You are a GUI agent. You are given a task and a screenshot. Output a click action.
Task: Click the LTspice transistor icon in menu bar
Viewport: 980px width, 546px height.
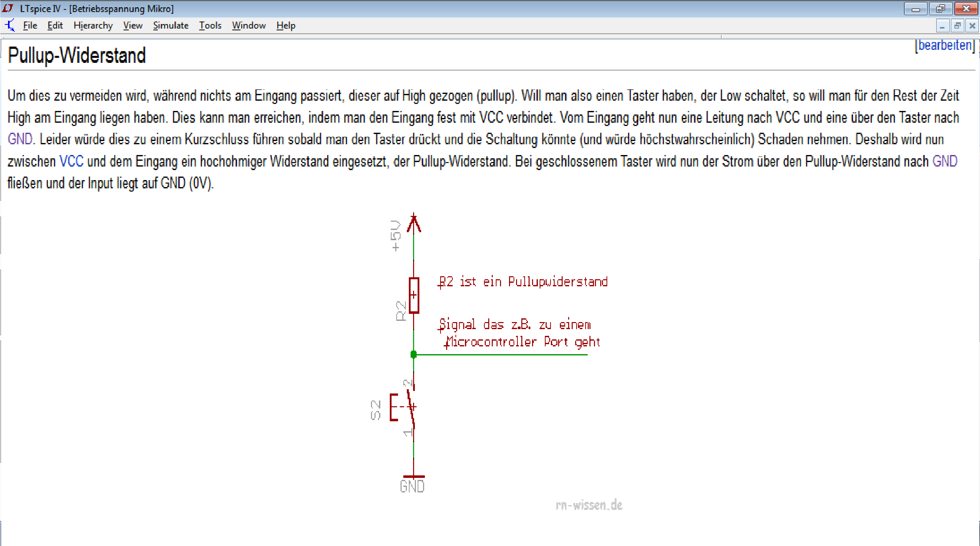tap(10, 25)
